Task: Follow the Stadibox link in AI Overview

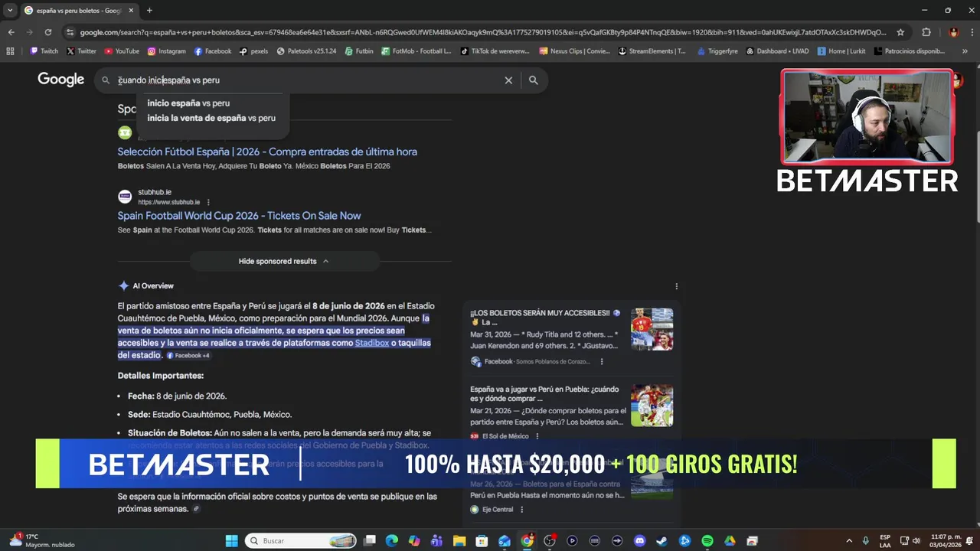Action: [x=371, y=343]
